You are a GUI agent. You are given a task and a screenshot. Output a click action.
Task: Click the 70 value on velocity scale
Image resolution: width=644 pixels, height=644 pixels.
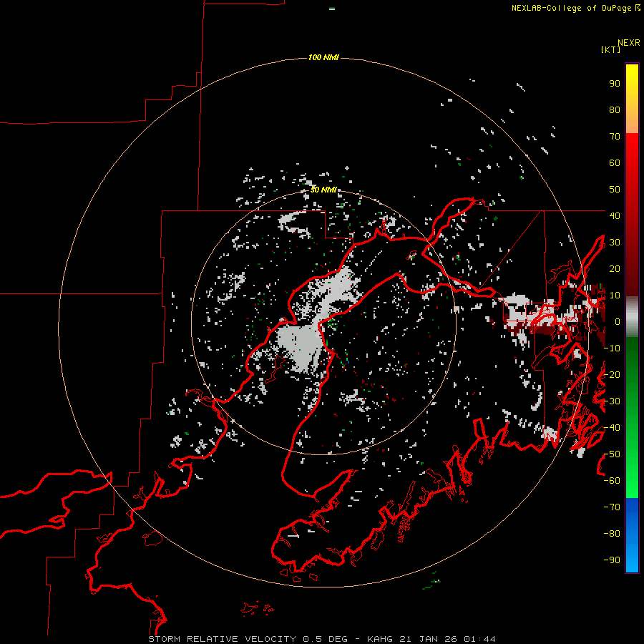[615, 137]
